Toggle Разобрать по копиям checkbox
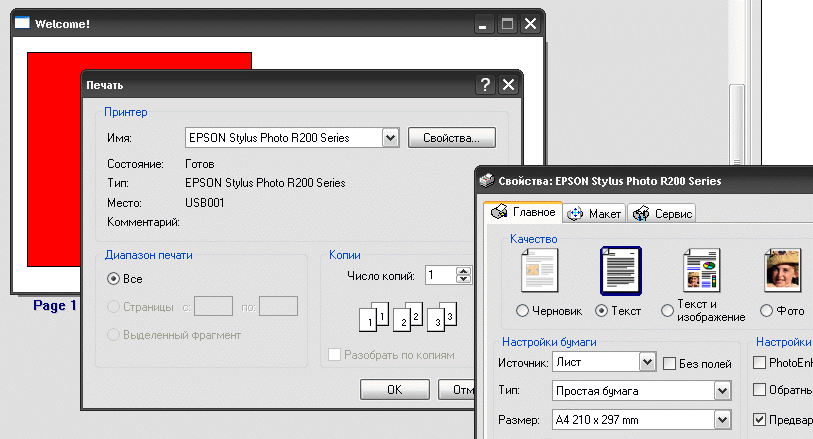The height and width of the screenshot is (439, 813). click(334, 355)
